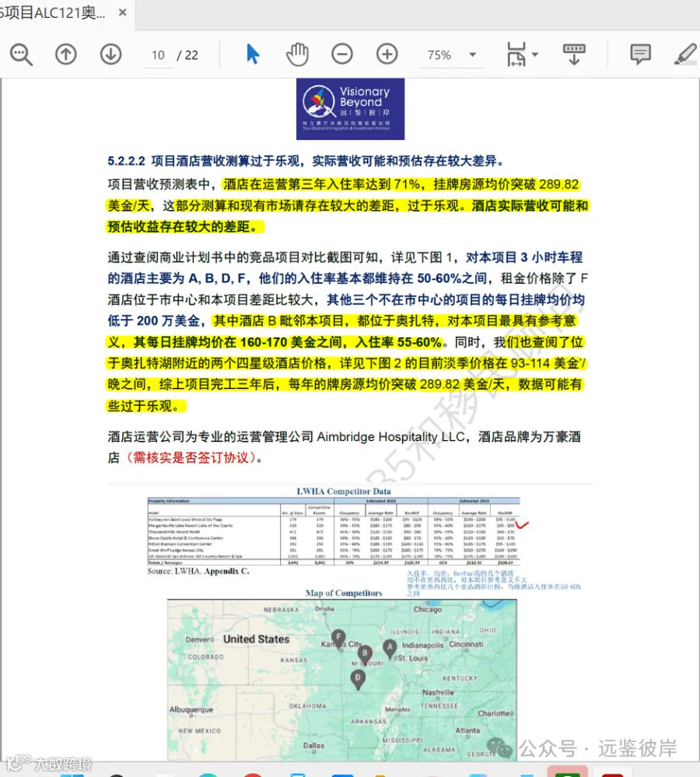Click the Source: LWHA, Appendix C. caption
Image resolution: width=700 pixels, height=777 pixels.
(x=198, y=571)
